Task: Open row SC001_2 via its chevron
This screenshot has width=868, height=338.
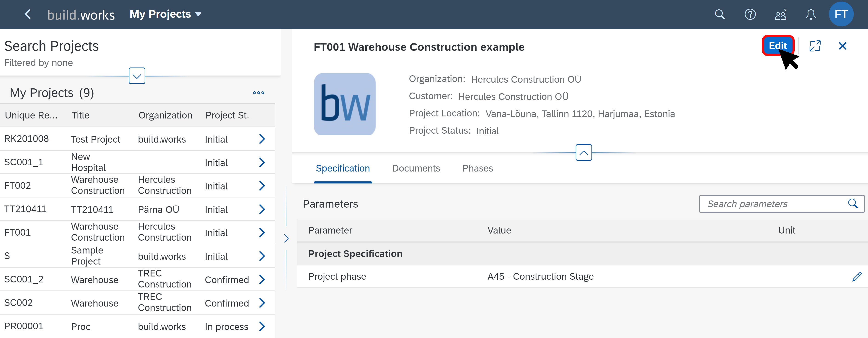Action: point(262,279)
